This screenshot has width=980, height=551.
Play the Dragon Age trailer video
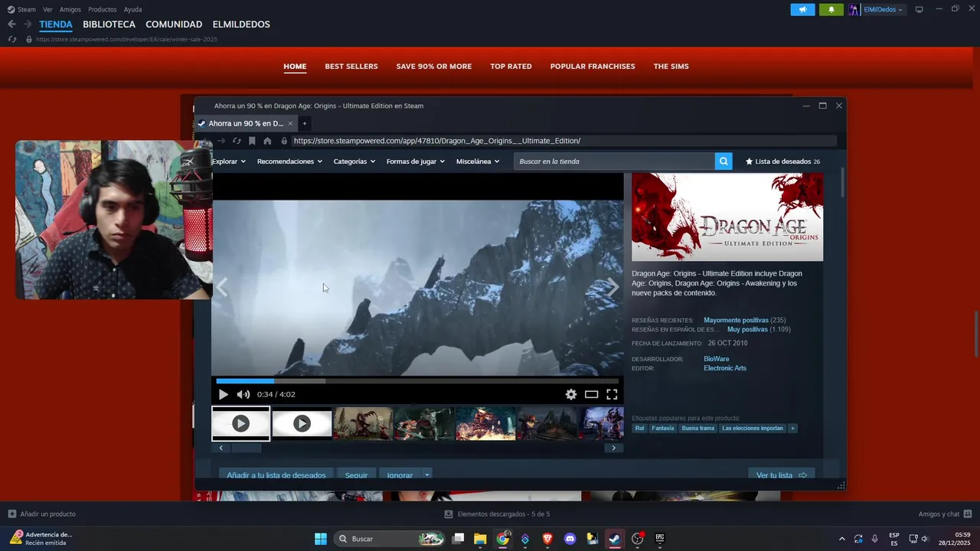tap(224, 394)
